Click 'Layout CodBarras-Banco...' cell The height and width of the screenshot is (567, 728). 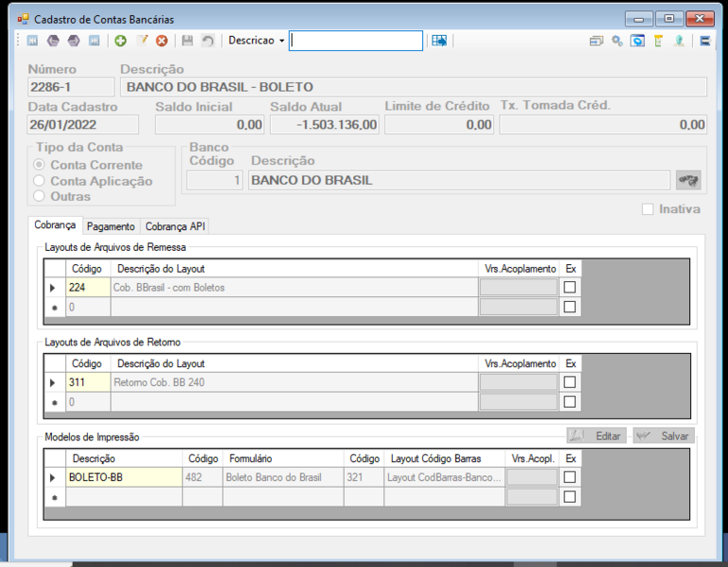444,477
